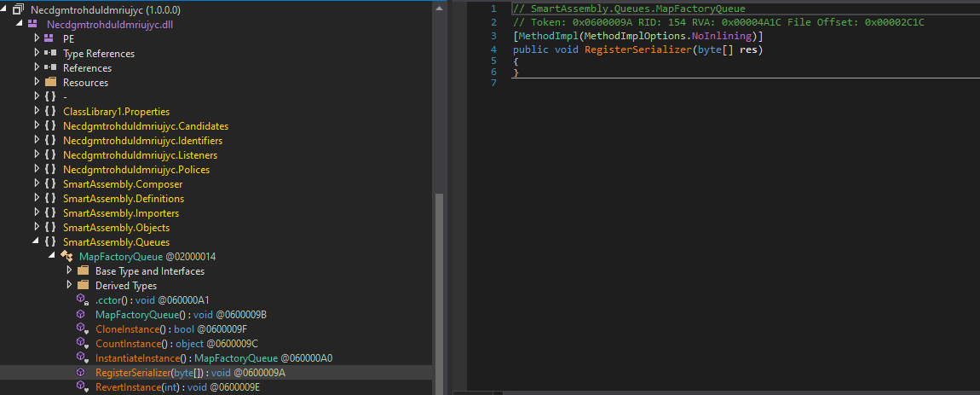Collapse the MapFactoryQueue class node
The width and height of the screenshot is (980, 395).
click(x=53, y=257)
